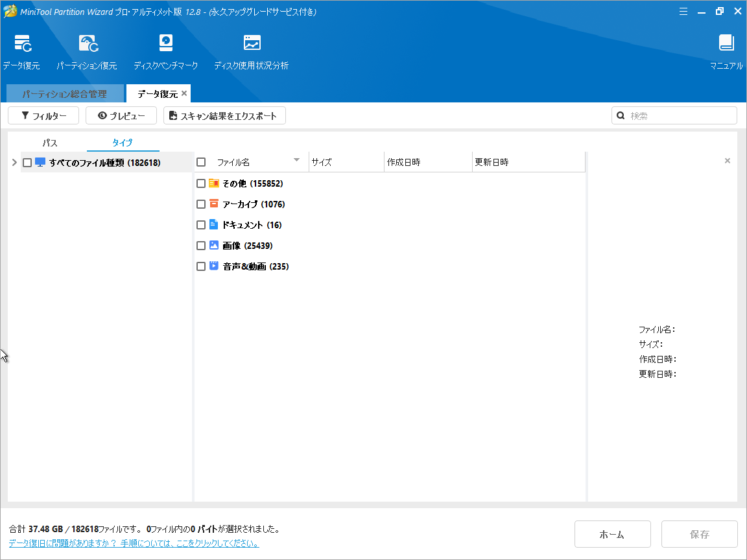The height and width of the screenshot is (560, 747).
Task: Click the その他 folder icon
Action: (214, 183)
